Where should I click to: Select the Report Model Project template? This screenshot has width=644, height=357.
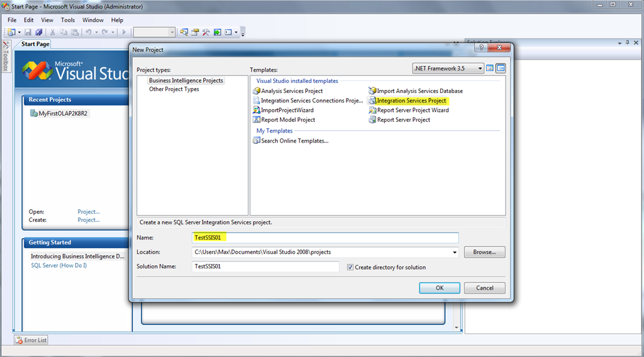[x=284, y=120]
